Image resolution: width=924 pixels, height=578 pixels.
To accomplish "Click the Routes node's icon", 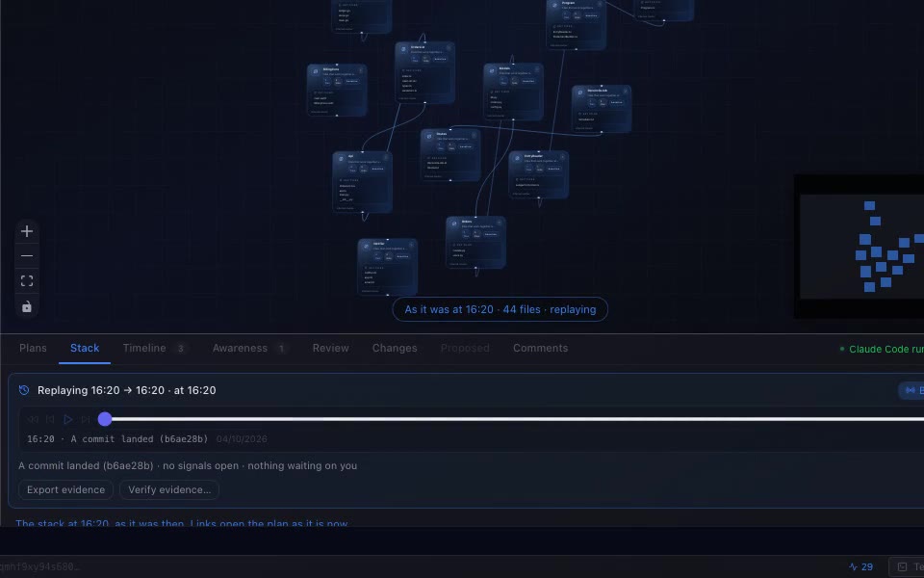I will 429,136.
